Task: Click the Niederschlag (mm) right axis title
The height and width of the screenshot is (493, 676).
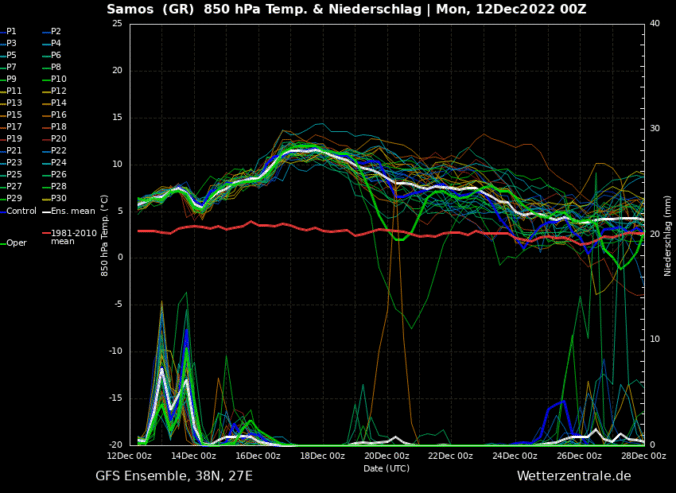Action: coord(668,234)
